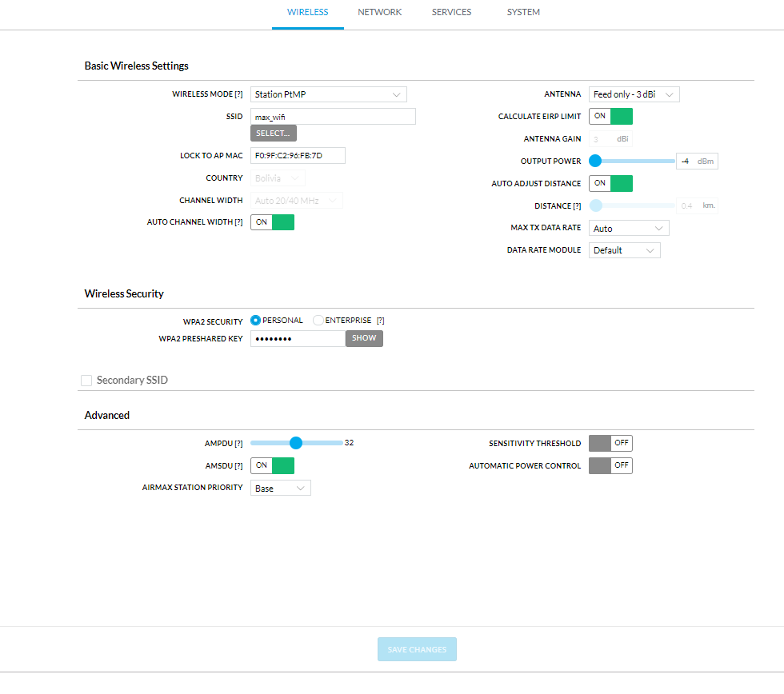Click the AMSDU [?] help icon

pyautogui.click(x=238, y=466)
